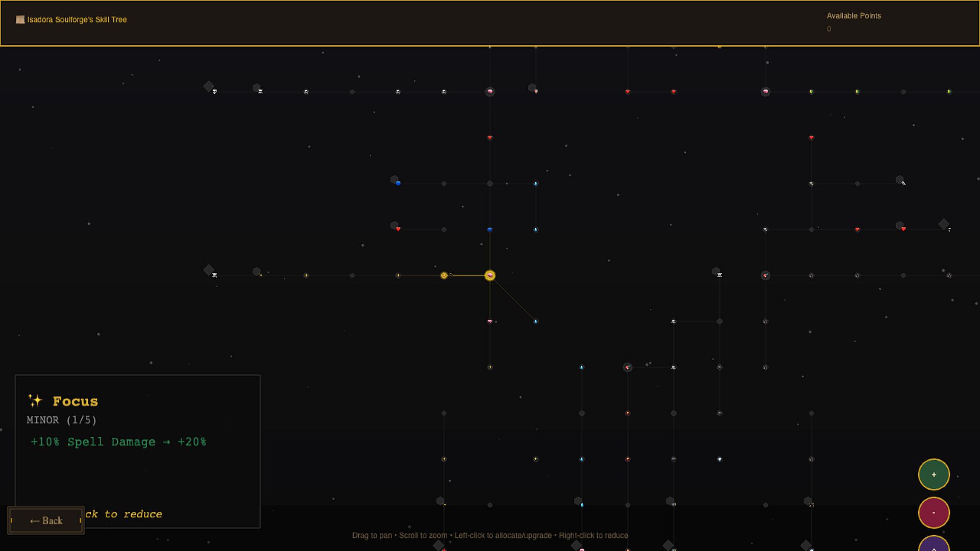
Task: Select the left node of the top red pair
Action: (x=628, y=92)
